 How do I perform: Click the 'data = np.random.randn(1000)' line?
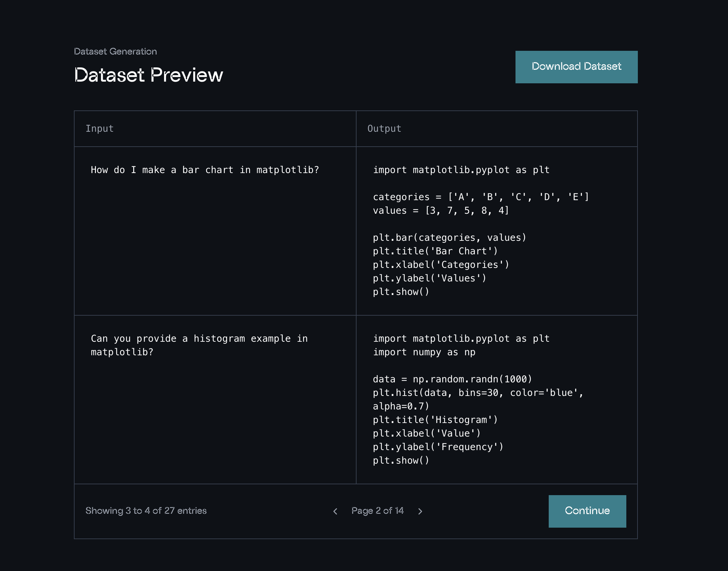pos(452,379)
